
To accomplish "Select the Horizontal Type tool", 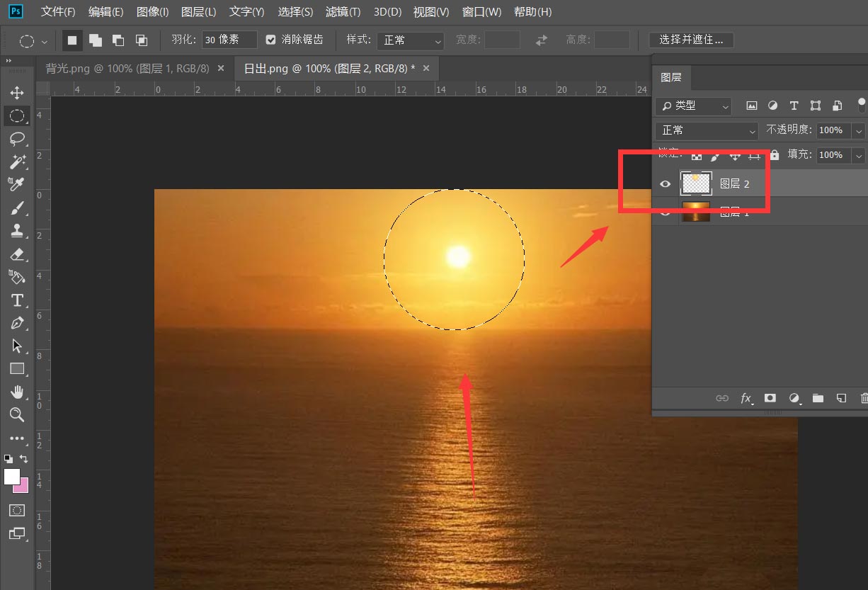I will coord(17,300).
